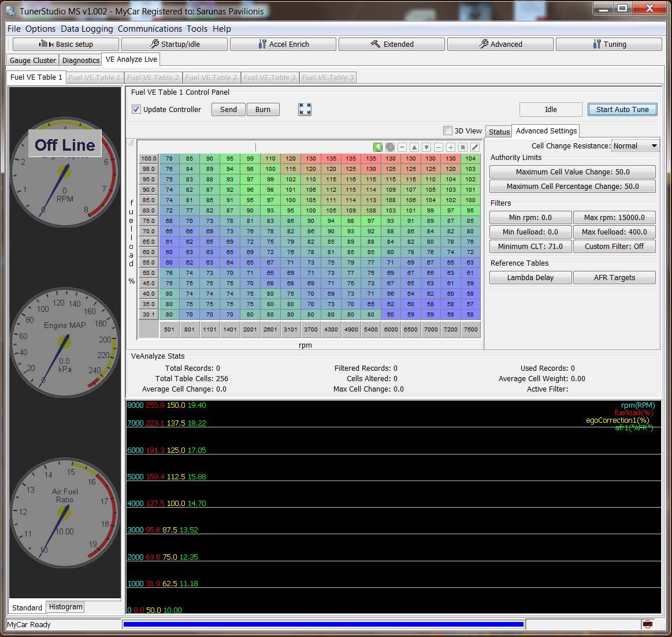
Task: Click the offline connection icon in status bar
Action: [648, 624]
